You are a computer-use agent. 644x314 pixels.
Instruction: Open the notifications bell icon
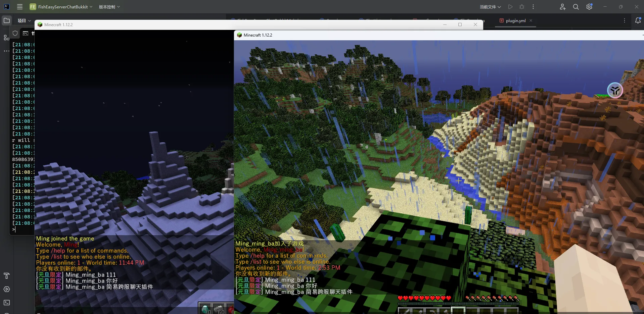coord(638,20)
